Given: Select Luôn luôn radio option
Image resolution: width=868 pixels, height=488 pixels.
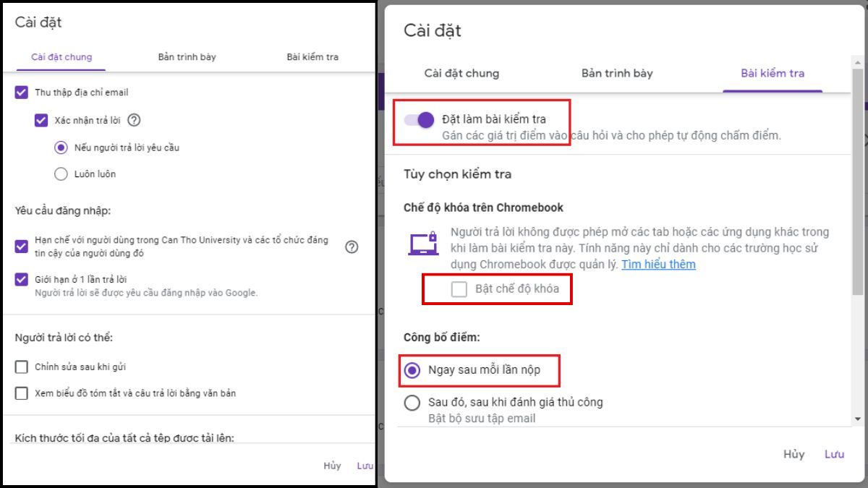Looking at the screenshot, I should pyautogui.click(x=61, y=174).
